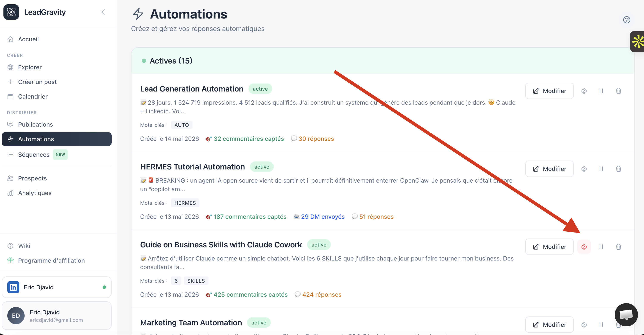Image resolution: width=644 pixels, height=335 pixels.
Task: Click 'Créée le 14 mai 2026' date
Action: [169, 139]
